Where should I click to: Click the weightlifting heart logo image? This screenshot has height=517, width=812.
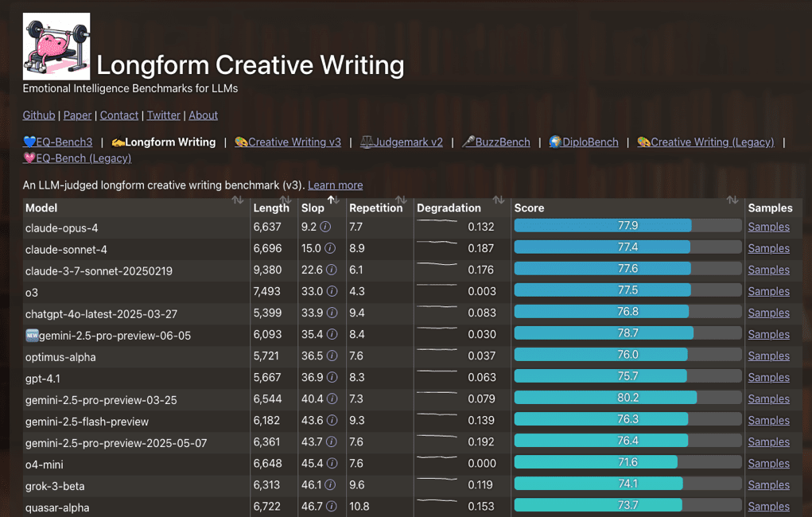56,47
